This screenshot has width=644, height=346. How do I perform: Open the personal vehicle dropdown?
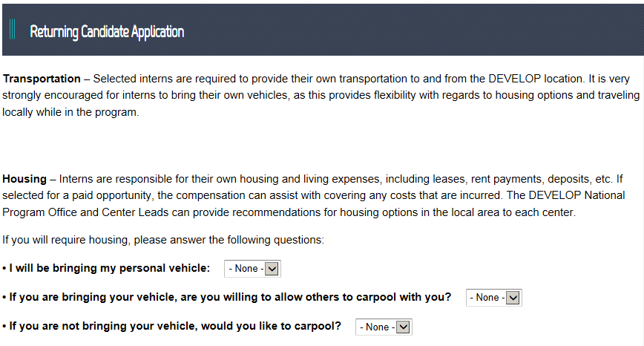[x=252, y=269]
